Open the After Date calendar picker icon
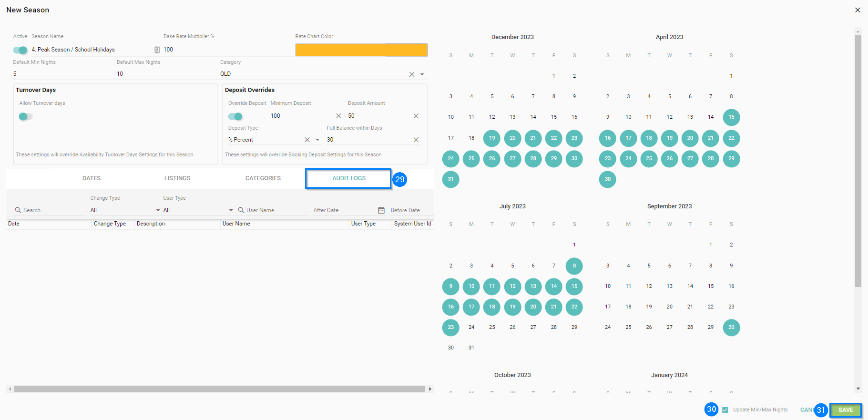 tap(381, 210)
